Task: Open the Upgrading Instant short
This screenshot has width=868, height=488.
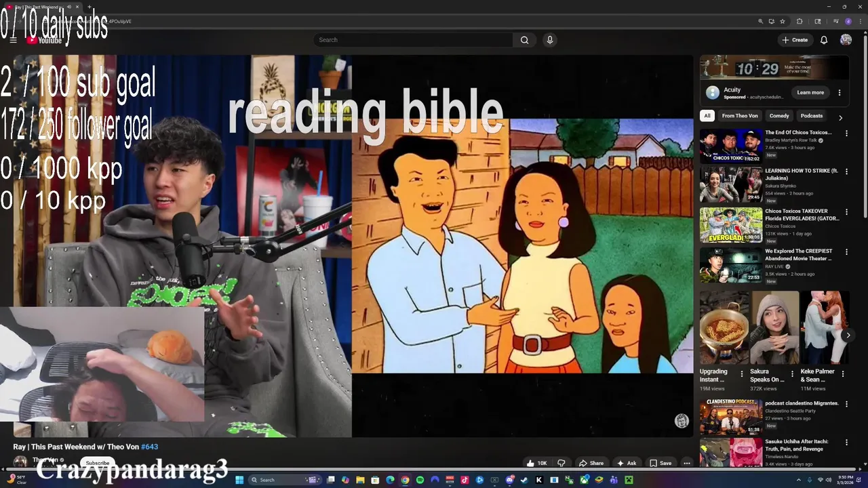Action: tap(724, 328)
